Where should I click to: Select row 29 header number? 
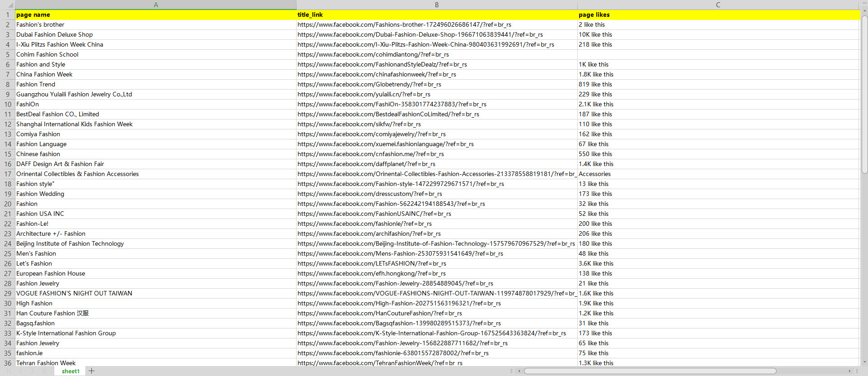pos(8,294)
